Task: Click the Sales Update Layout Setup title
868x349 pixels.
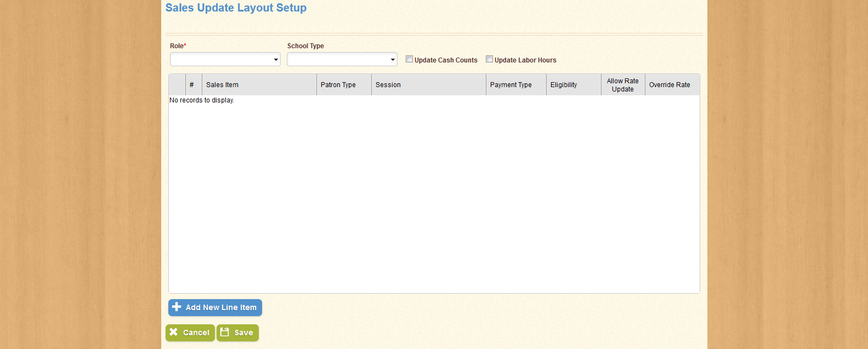Action: coord(236,8)
